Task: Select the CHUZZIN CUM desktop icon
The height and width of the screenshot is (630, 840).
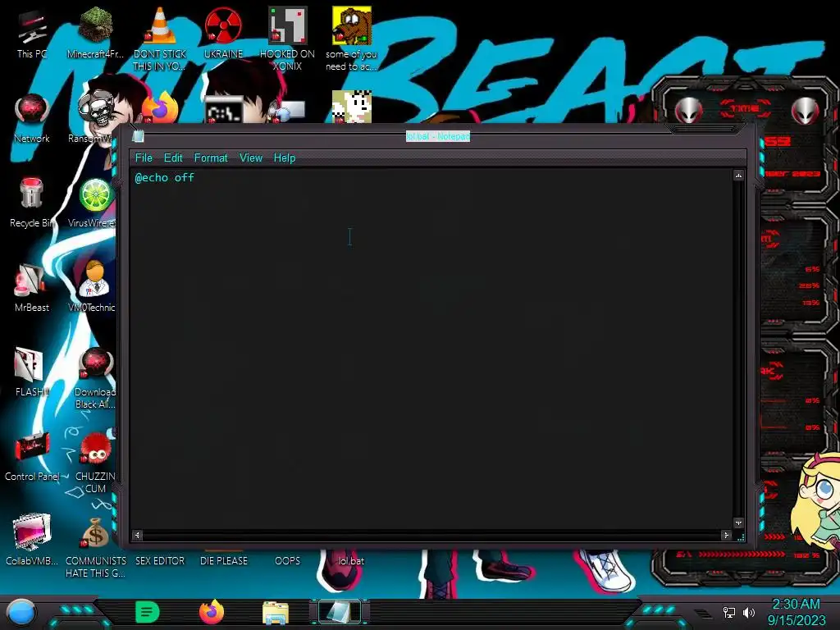Action: point(95,463)
